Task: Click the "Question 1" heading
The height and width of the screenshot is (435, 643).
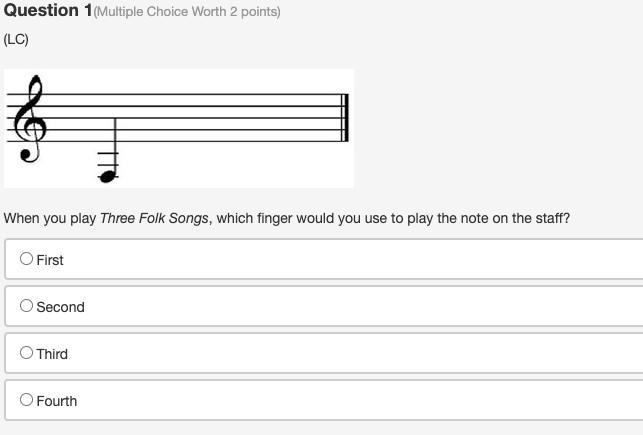Action: pyautogui.click(x=47, y=11)
